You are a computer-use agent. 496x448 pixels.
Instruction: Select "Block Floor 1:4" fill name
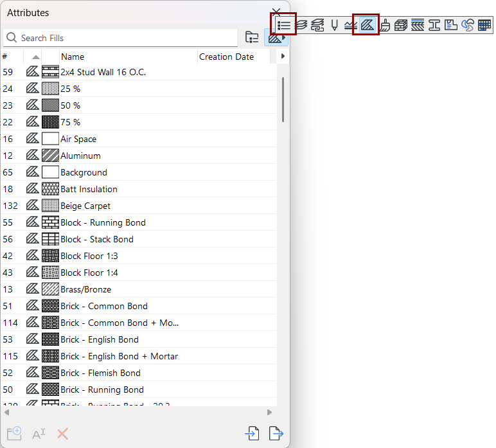[89, 273]
